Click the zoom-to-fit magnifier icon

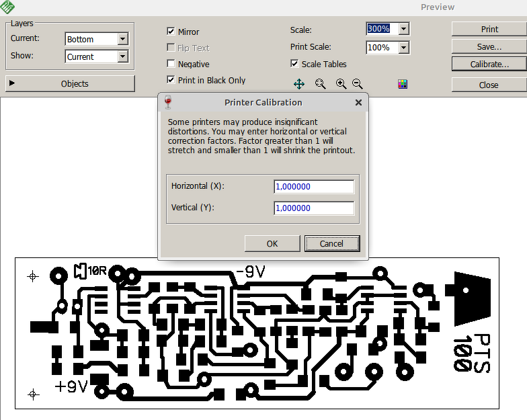(x=320, y=84)
